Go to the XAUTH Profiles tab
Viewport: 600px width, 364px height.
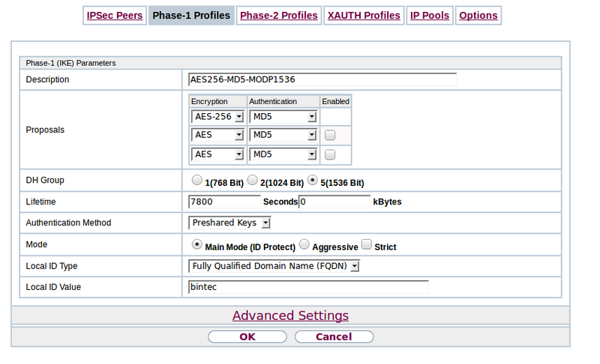[x=364, y=16]
